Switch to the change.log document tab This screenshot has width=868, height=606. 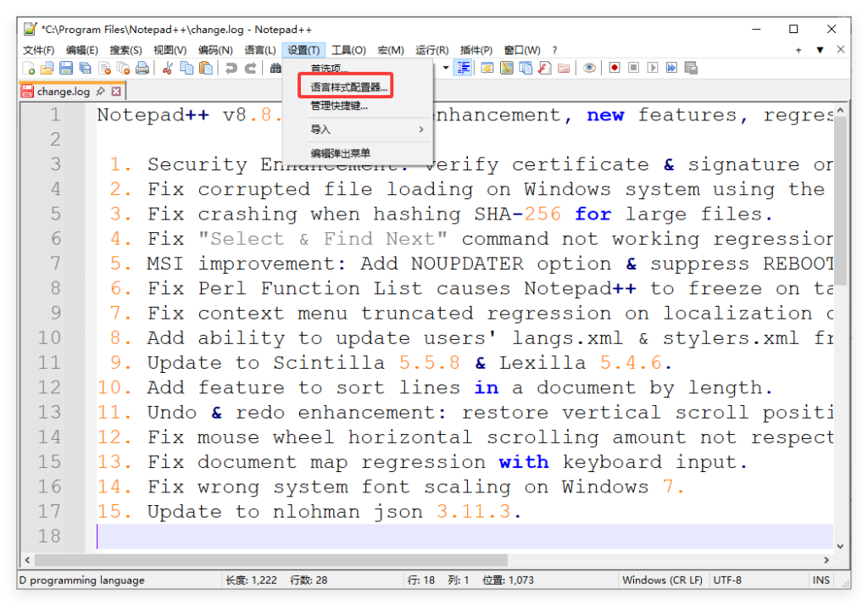point(63,92)
